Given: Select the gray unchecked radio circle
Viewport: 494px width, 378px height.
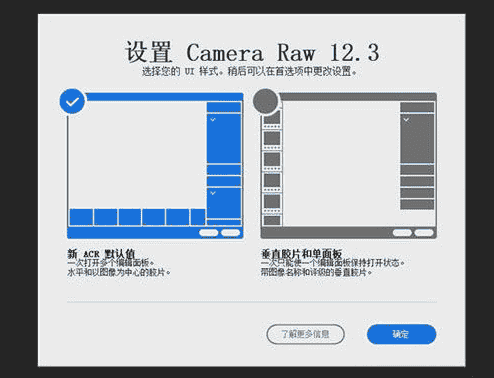Looking at the screenshot, I should click(266, 101).
